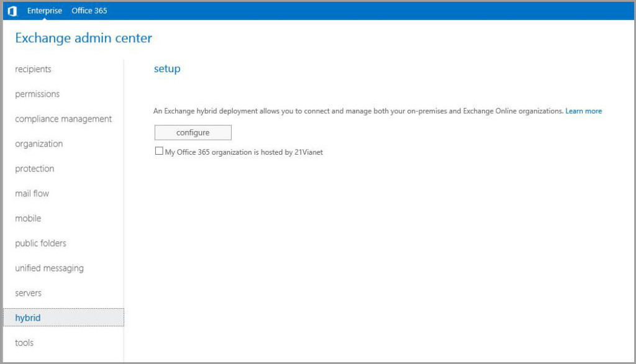Select the Enterprise tab

tap(45, 10)
